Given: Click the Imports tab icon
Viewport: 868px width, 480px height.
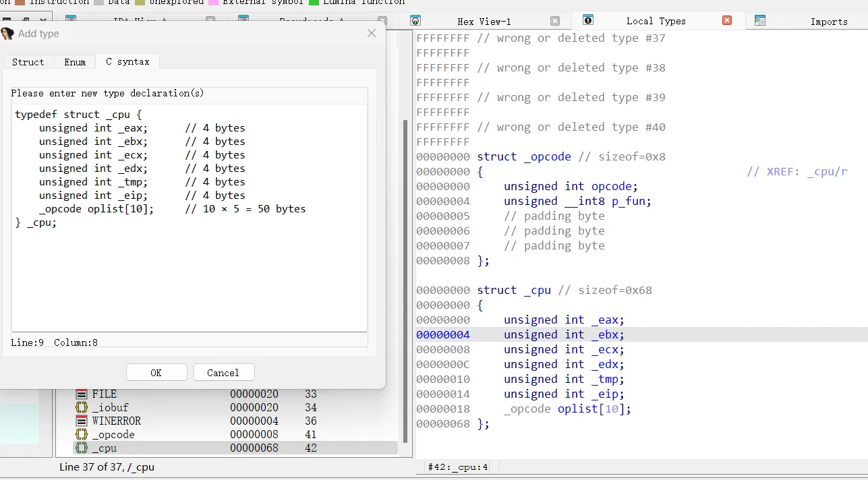Looking at the screenshot, I should pos(760,21).
